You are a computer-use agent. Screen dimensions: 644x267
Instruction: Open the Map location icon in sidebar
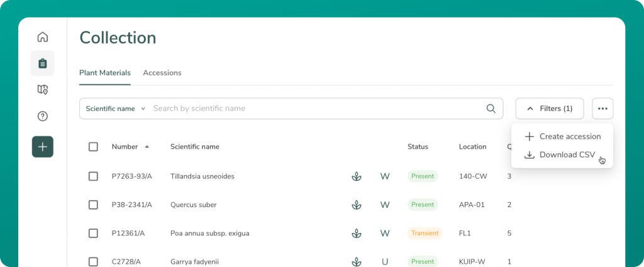[42, 89]
